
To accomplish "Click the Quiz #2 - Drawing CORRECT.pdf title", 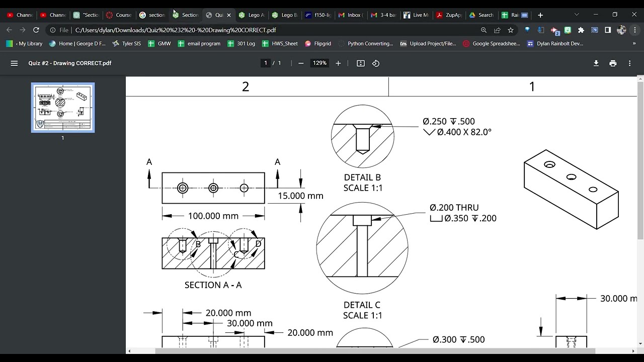I will click(x=70, y=63).
